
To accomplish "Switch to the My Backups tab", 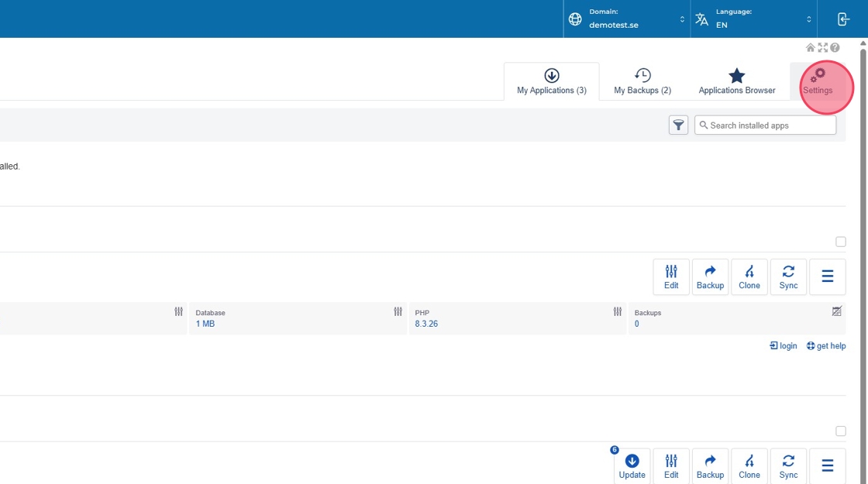I will click(642, 81).
